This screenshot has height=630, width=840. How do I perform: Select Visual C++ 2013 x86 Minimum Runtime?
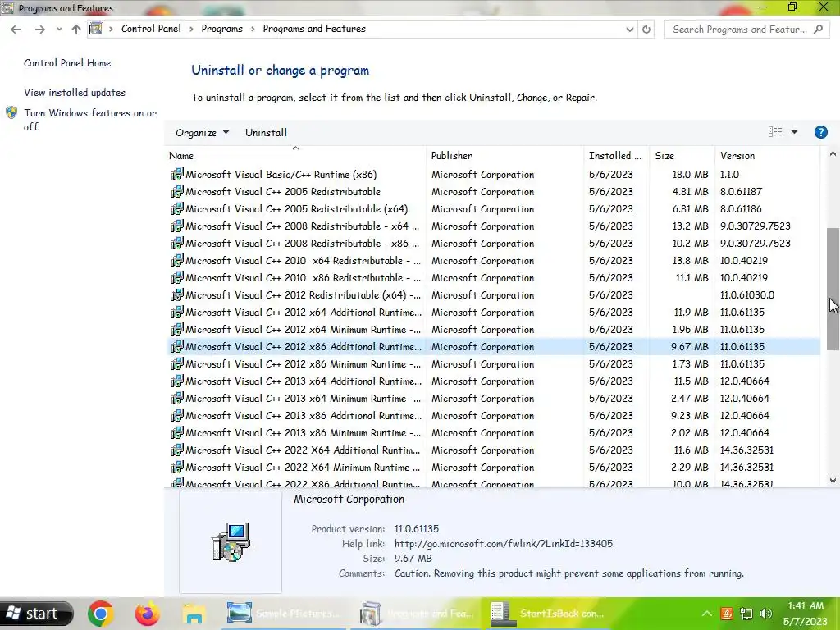(493, 433)
